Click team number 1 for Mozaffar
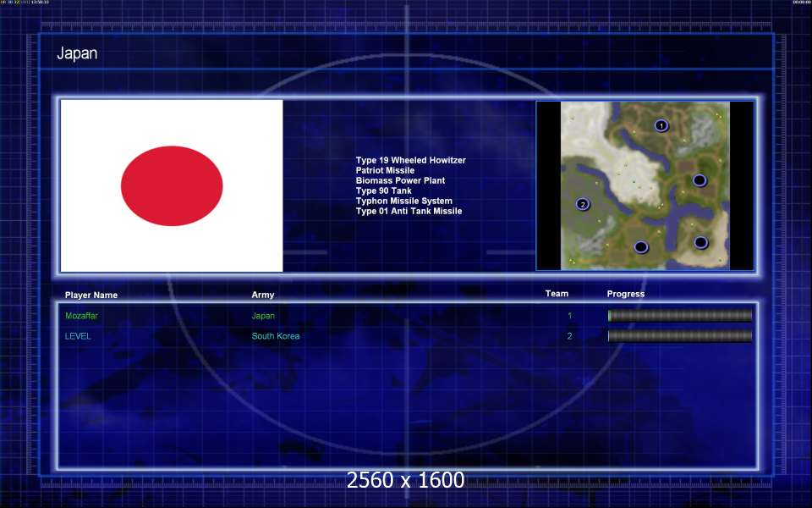The width and height of the screenshot is (812, 508). pyautogui.click(x=569, y=316)
